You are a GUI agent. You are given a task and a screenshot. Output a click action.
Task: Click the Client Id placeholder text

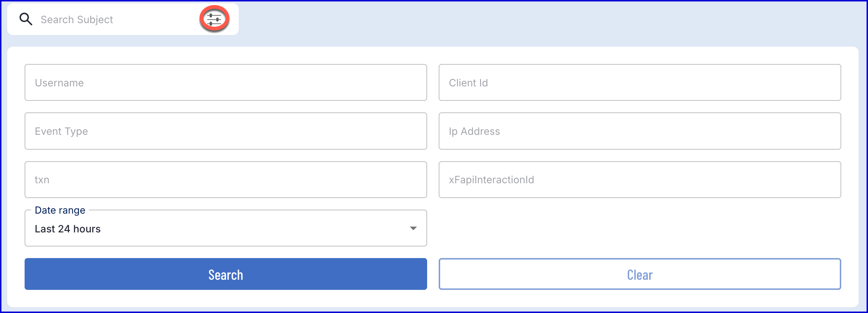coord(468,83)
